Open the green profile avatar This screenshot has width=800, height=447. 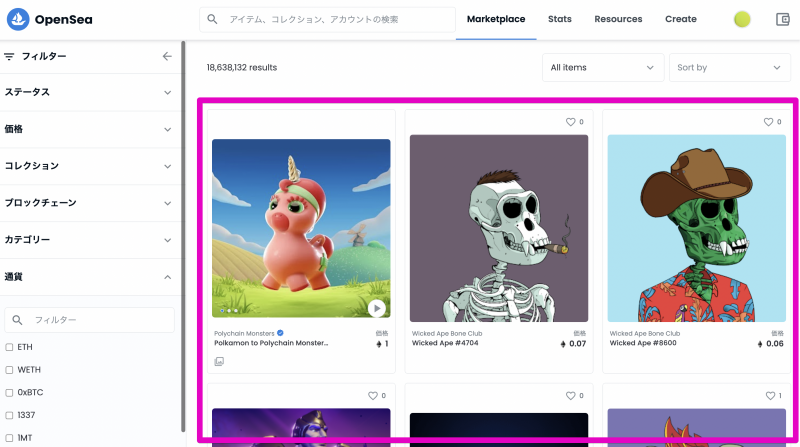(742, 19)
